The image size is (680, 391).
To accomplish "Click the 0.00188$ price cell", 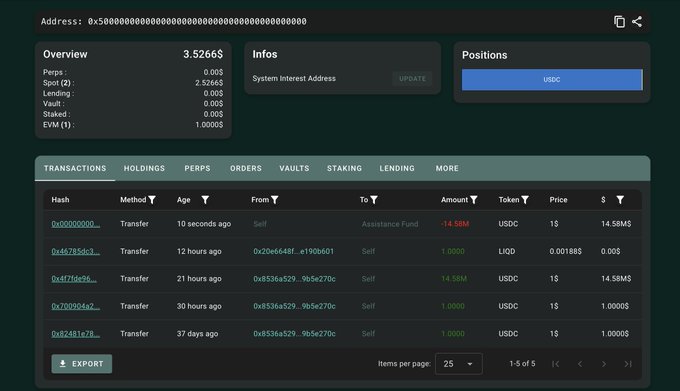I will [x=565, y=251].
